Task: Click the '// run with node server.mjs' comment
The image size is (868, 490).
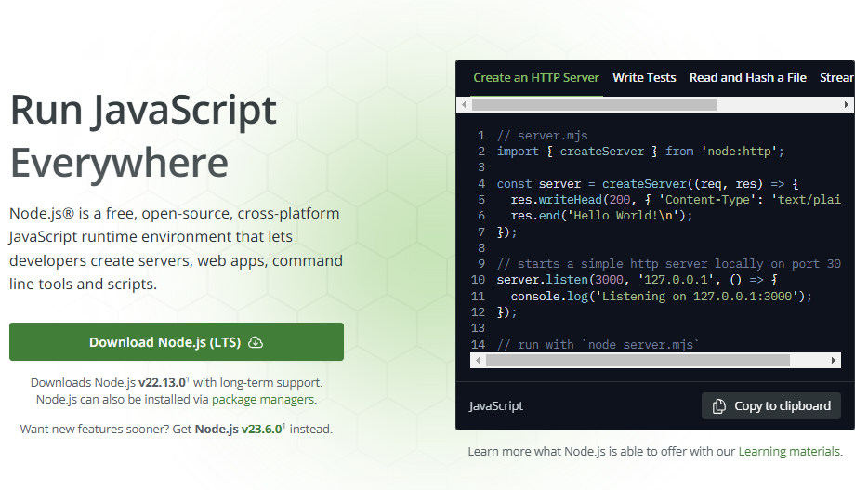Action: 598,344
